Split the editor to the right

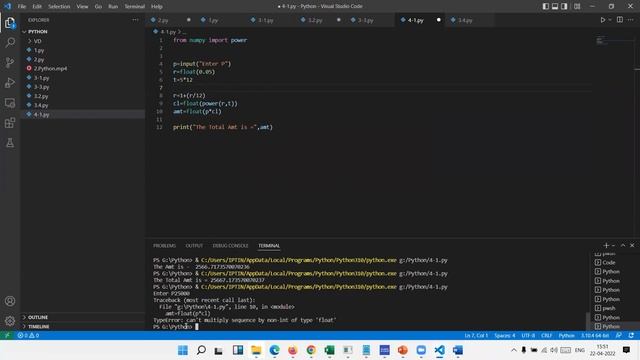[620, 20]
